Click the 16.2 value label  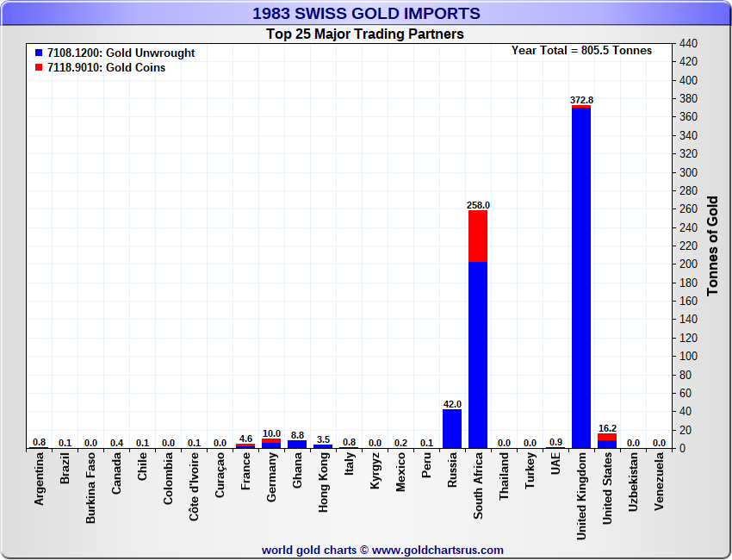coord(607,428)
